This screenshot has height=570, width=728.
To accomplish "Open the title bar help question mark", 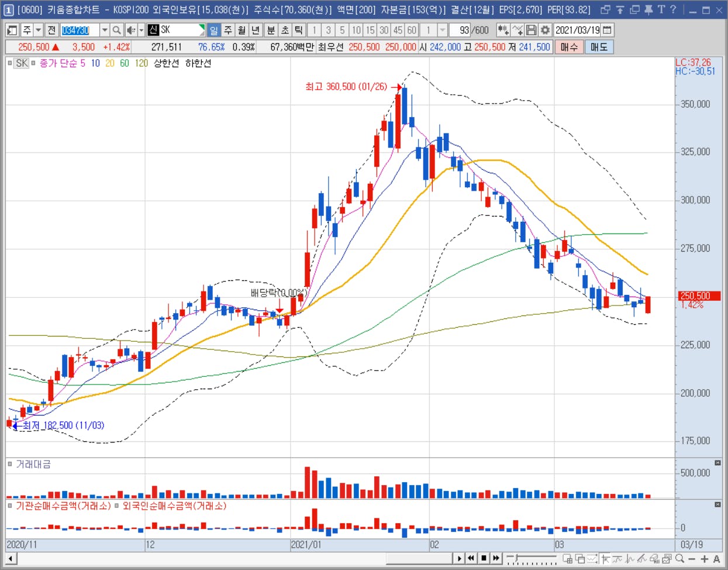I will pyautogui.click(x=673, y=9).
